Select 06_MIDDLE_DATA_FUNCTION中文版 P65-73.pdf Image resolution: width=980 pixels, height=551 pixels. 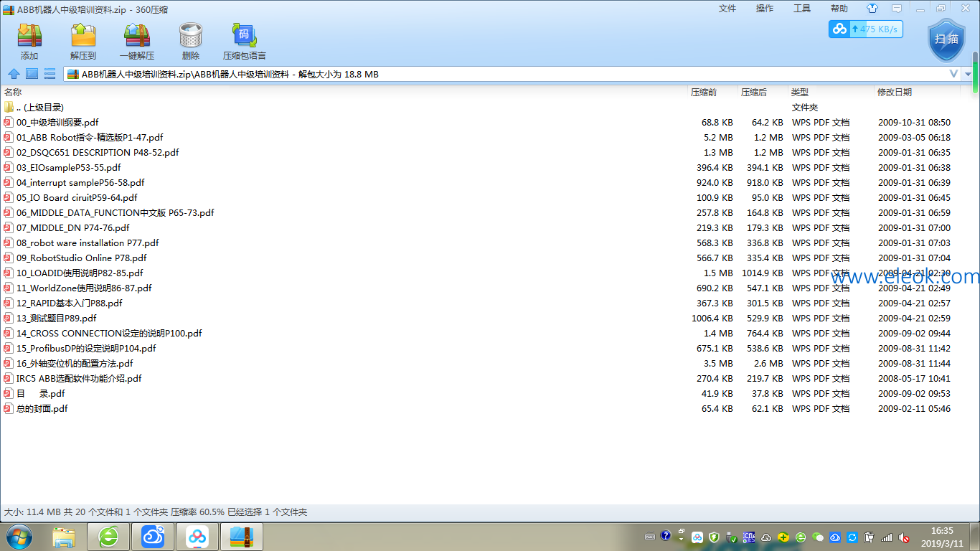click(x=115, y=212)
